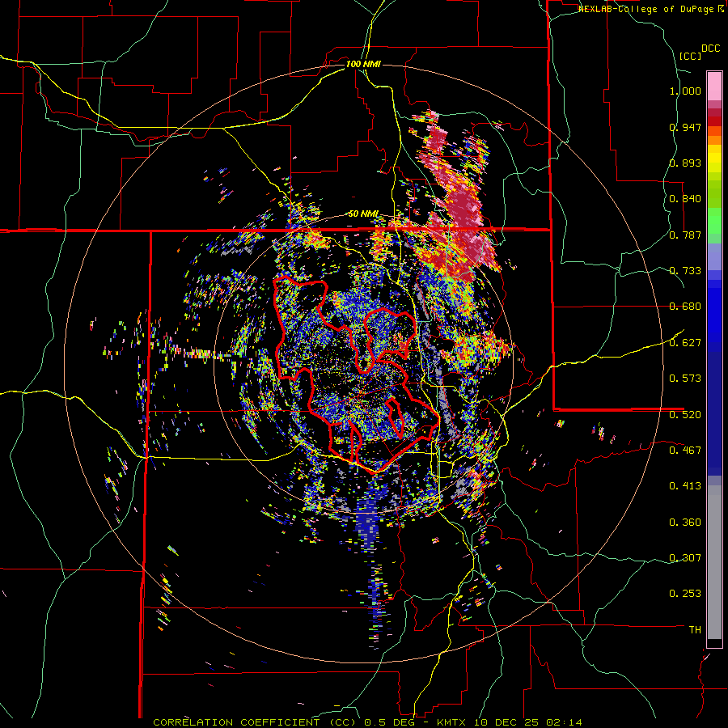Click the 0.840 legend value
The height and width of the screenshot is (728, 728).
coord(685,199)
